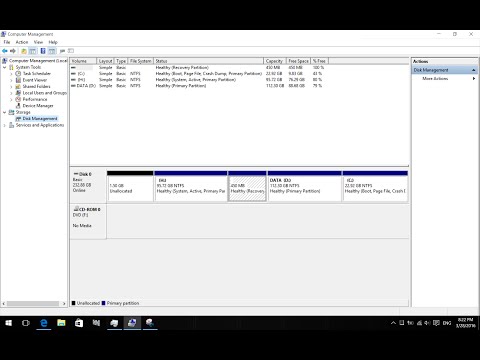Screen dimensions: 480x360
Task: Select the DATA (D:) partition block
Action: (305, 186)
